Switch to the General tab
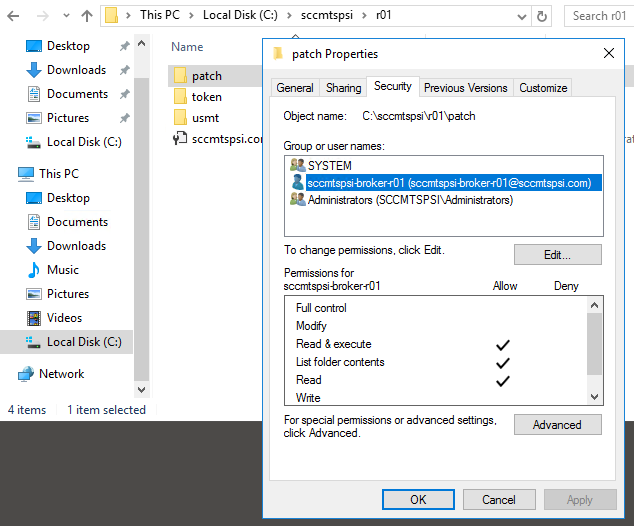 click(295, 88)
